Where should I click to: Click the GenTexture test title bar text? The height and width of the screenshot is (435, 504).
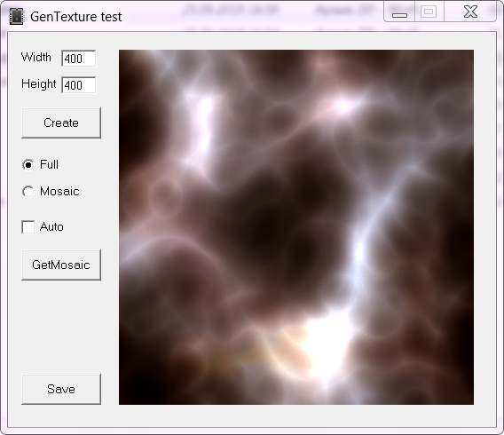point(75,17)
